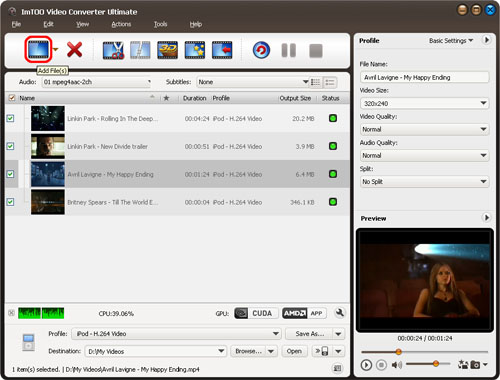This screenshot has width=500, height=380.
Task: Open settings with the wrench icon
Action: (x=340, y=313)
